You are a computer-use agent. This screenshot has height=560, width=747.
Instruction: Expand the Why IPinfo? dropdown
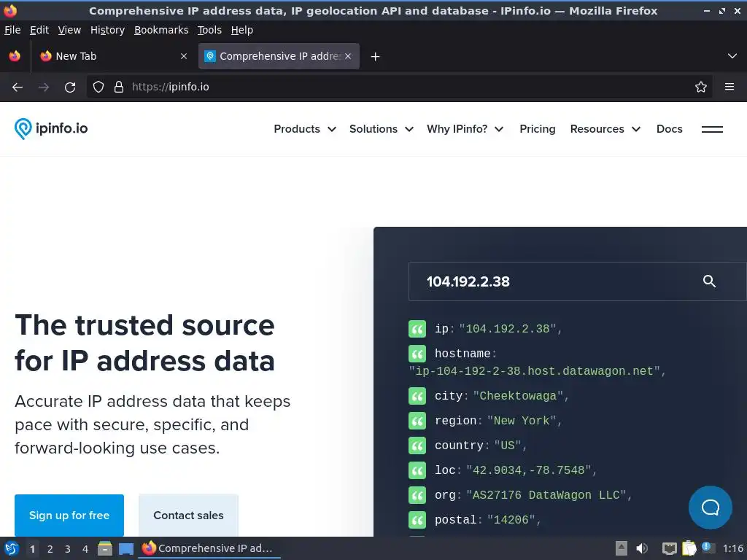[465, 129]
